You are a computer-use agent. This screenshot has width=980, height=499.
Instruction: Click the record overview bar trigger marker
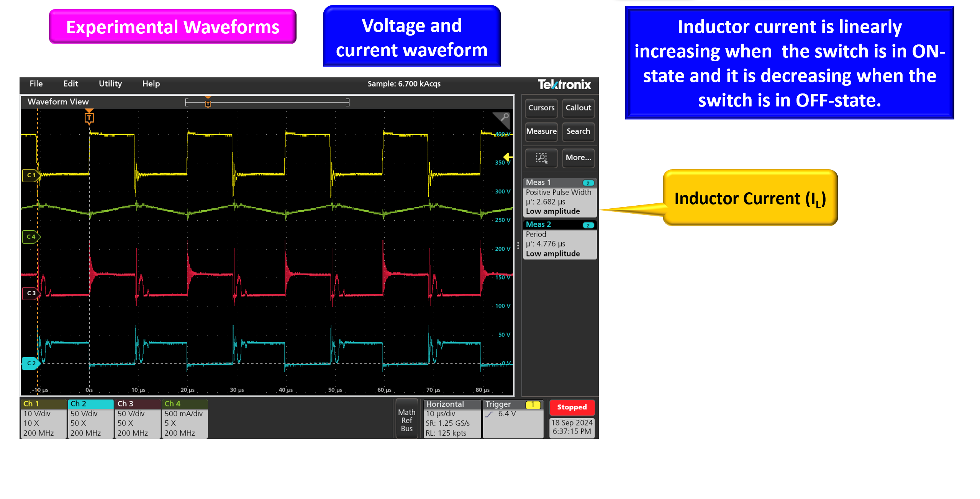tap(208, 103)
